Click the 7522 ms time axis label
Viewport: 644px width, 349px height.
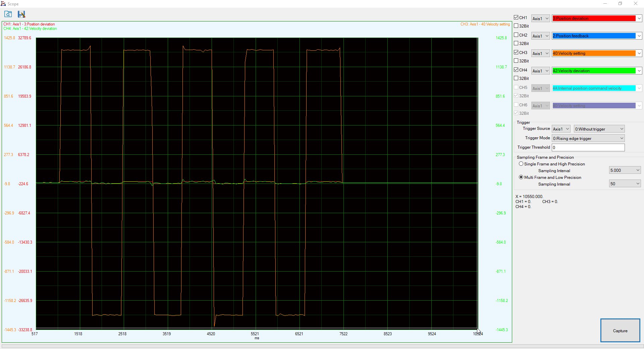point(343,334)
